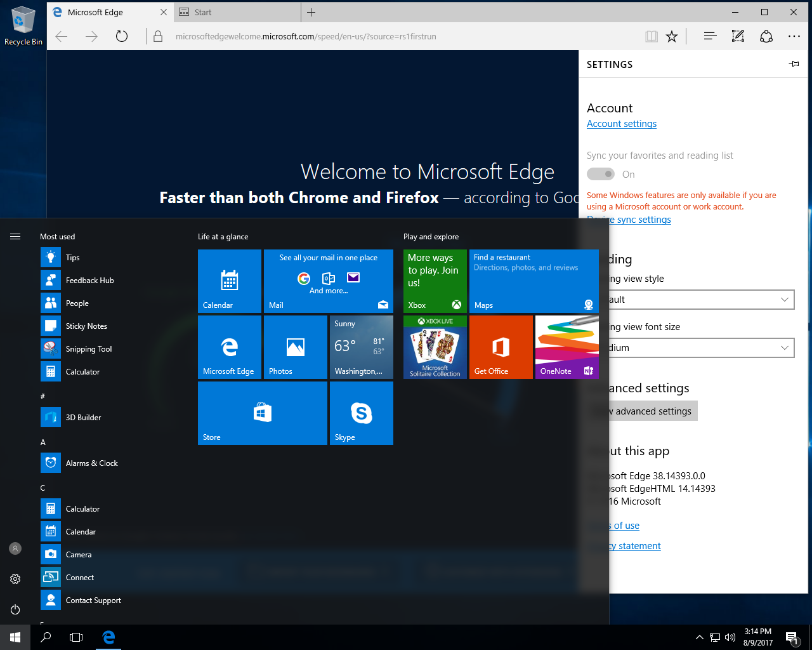Image resolution: width=812 pixels, height=650 pixels.
Task: Open the Hub icon
Action: tap(710, 37)
